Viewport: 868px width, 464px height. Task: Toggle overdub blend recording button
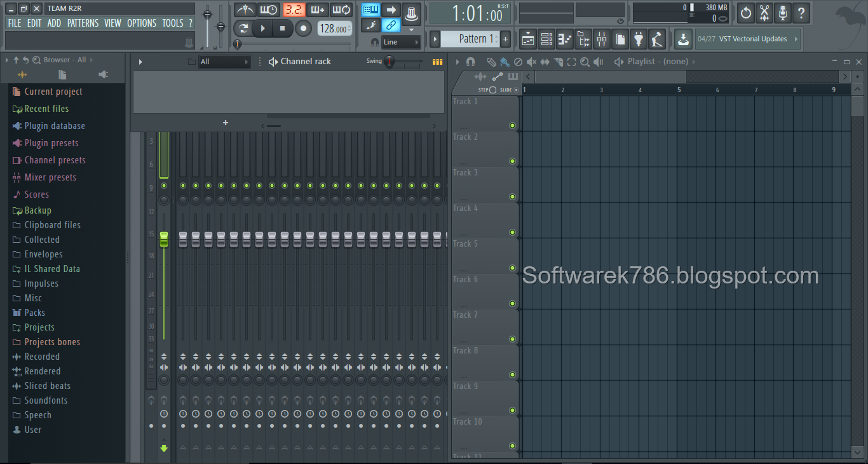[318, 10]
